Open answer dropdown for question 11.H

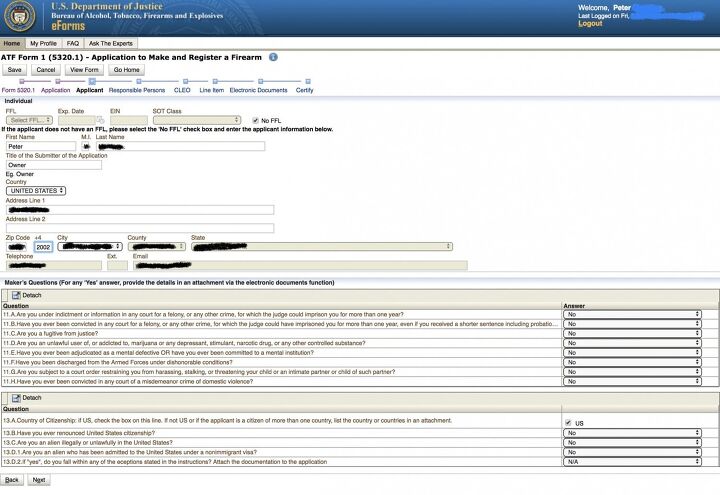(632, 382)
